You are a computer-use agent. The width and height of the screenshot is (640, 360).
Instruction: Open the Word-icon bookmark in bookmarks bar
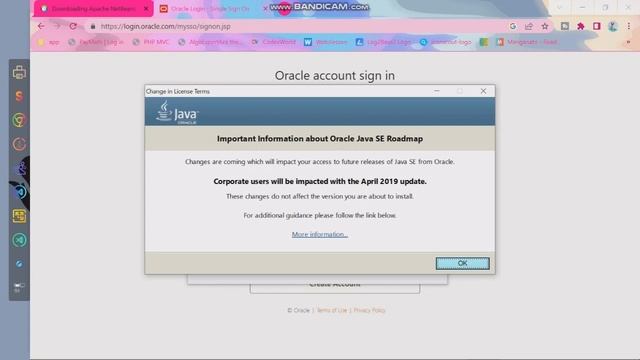tap(325, 42)
